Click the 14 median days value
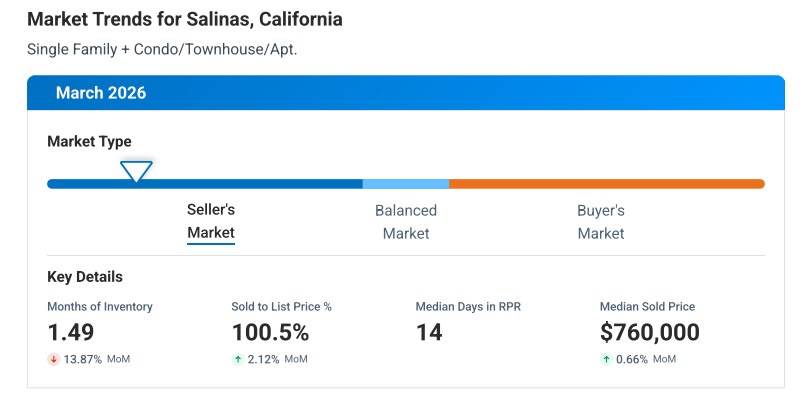The image size is (812, 402). coord(429,332)
